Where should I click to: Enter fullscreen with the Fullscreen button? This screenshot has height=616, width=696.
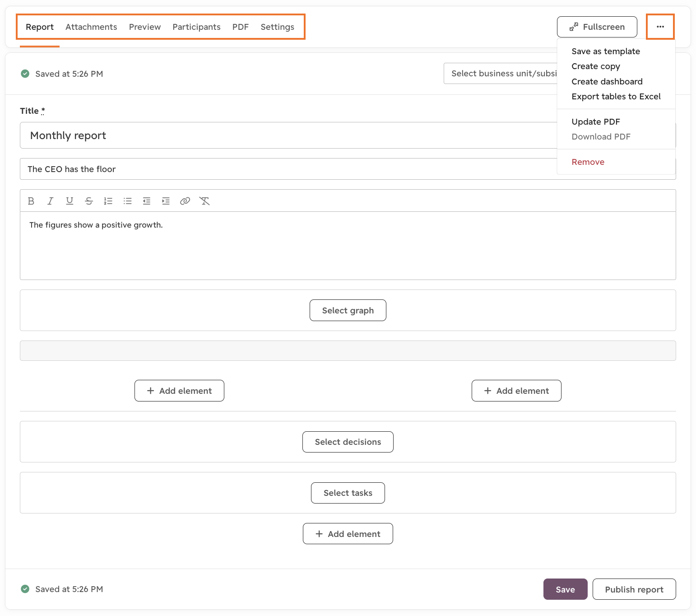(597, 27)
